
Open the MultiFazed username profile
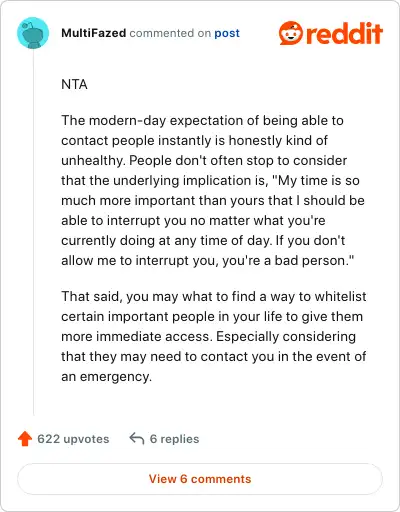(x=94, y=33)
